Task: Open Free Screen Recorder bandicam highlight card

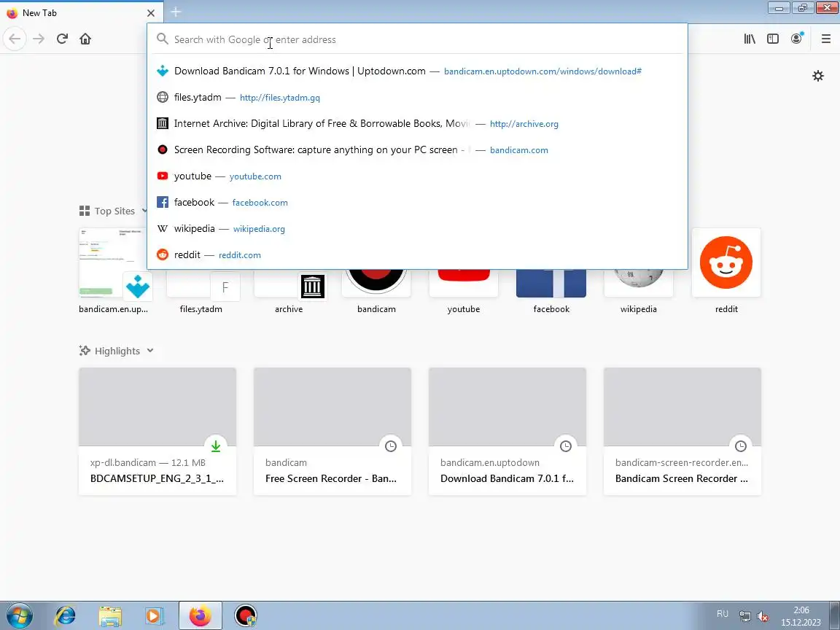Action: pyautogui.click(x=332, y=431)
